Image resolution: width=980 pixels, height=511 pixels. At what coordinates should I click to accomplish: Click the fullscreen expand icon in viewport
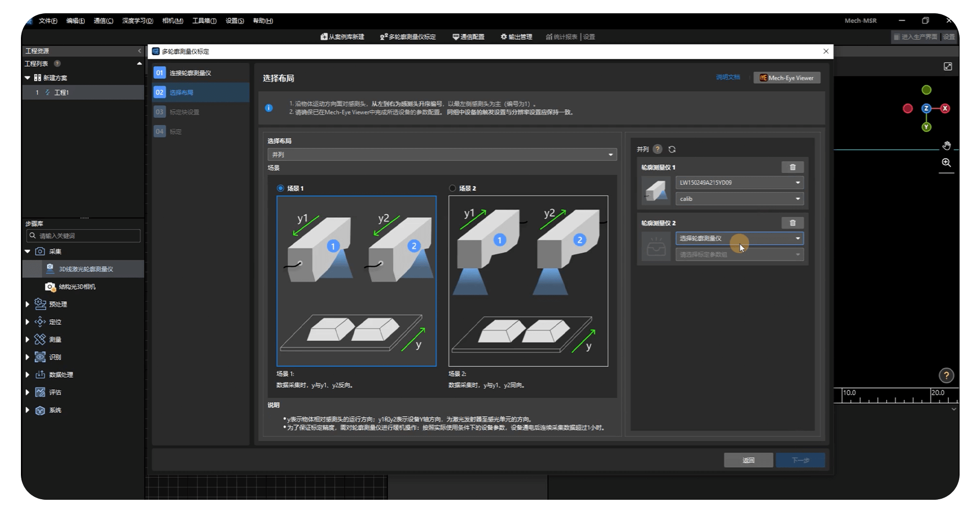point(947,67)
